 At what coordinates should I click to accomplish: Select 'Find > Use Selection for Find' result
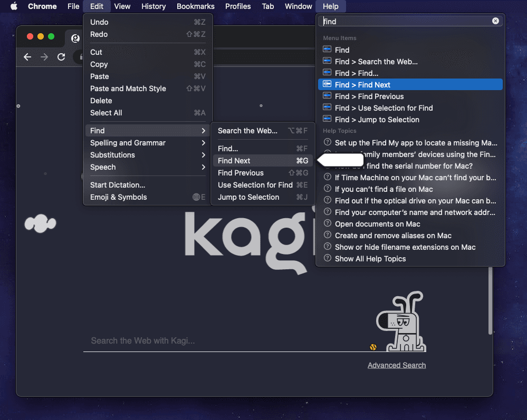click(410, 108)
